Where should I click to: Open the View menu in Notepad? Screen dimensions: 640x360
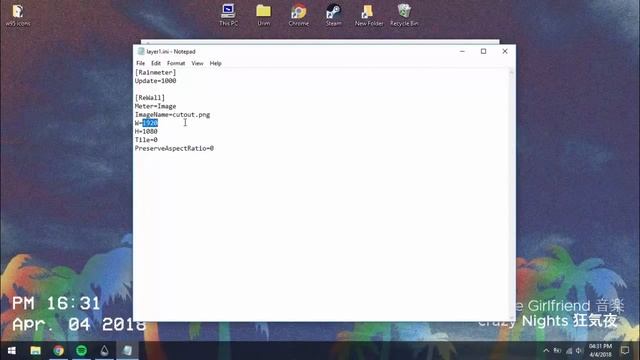(x=197, y=63)
